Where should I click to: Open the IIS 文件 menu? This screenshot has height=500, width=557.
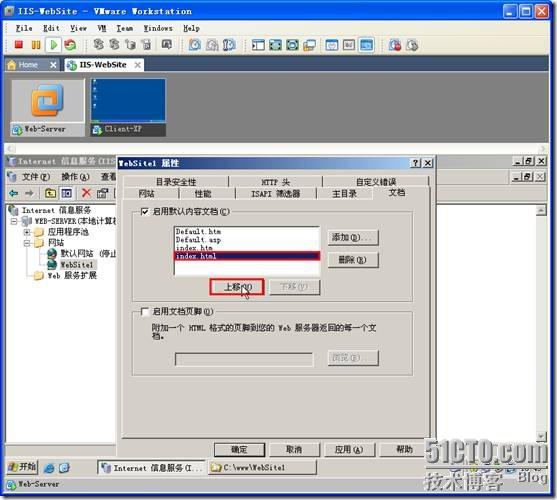pos(36,177)
